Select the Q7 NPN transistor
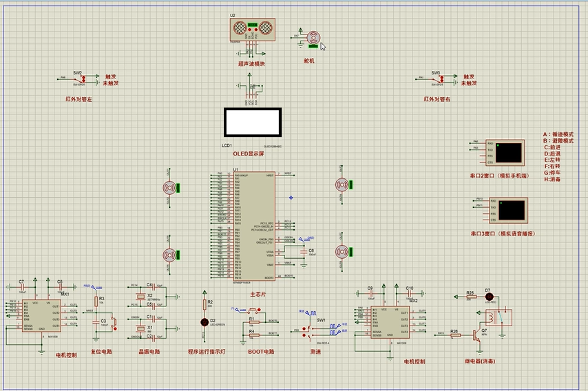This screenshot has height=391, width=588. pos(476,335)
